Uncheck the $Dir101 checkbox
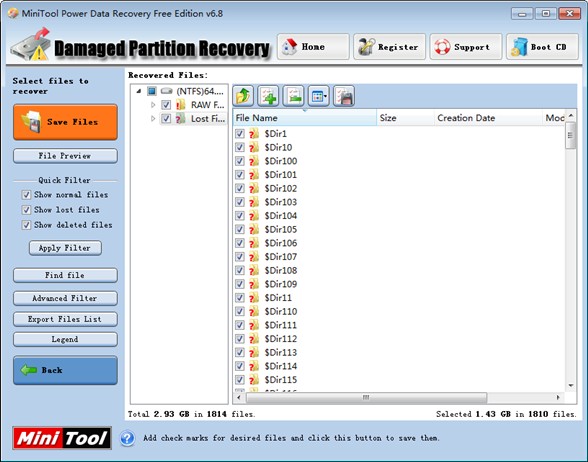Image resolution: width=588 pixels, height=462 pixels. 240,175
